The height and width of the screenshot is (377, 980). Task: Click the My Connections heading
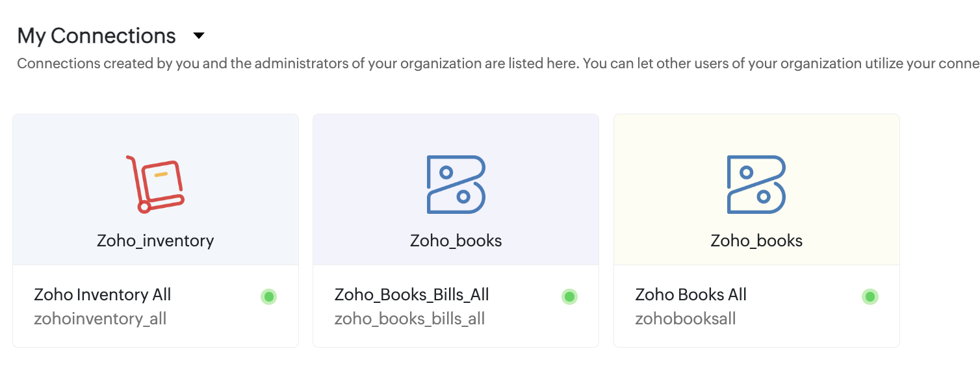point(96,36)
